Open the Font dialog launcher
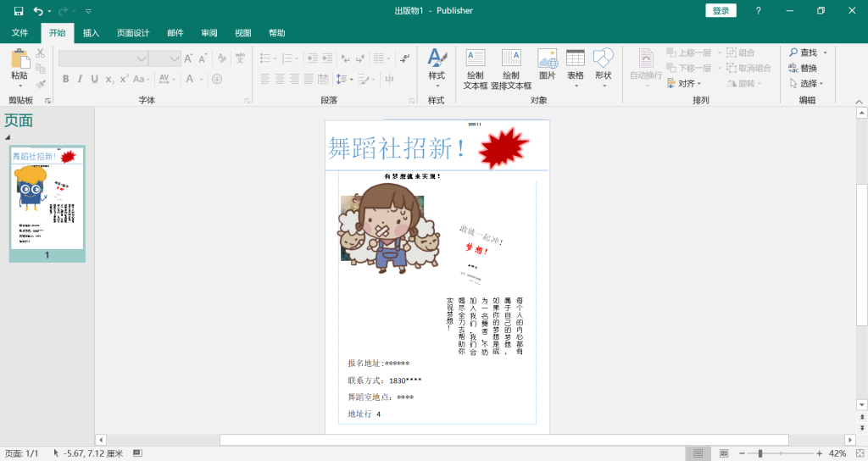This screenshot has height=461, width=868. (247, 101)
